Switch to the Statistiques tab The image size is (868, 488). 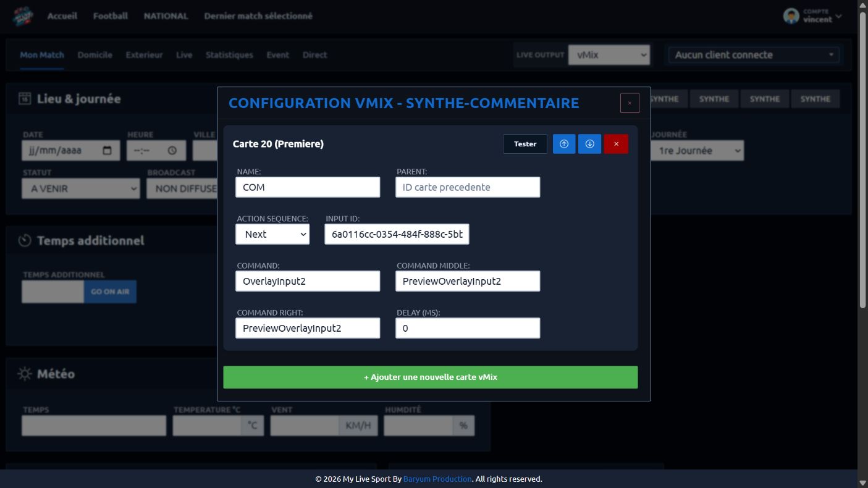click(229, 55)
